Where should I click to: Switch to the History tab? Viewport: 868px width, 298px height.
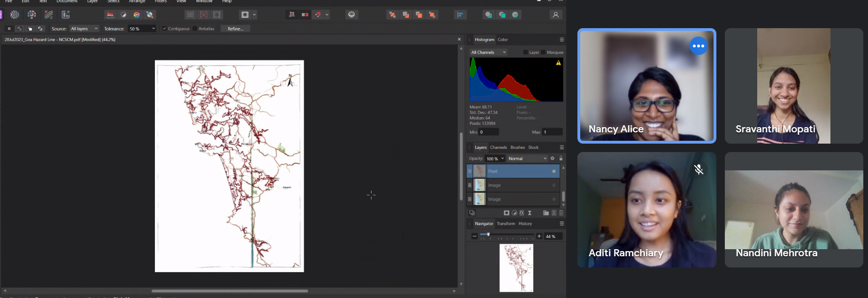coord(525,224)
